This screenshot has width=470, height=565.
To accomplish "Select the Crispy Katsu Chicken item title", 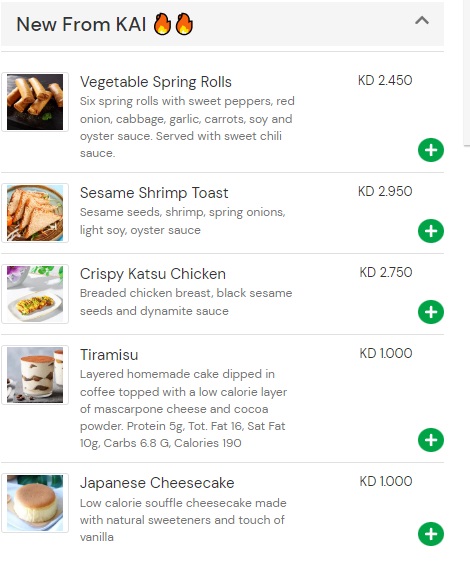I will click(153, 274).
